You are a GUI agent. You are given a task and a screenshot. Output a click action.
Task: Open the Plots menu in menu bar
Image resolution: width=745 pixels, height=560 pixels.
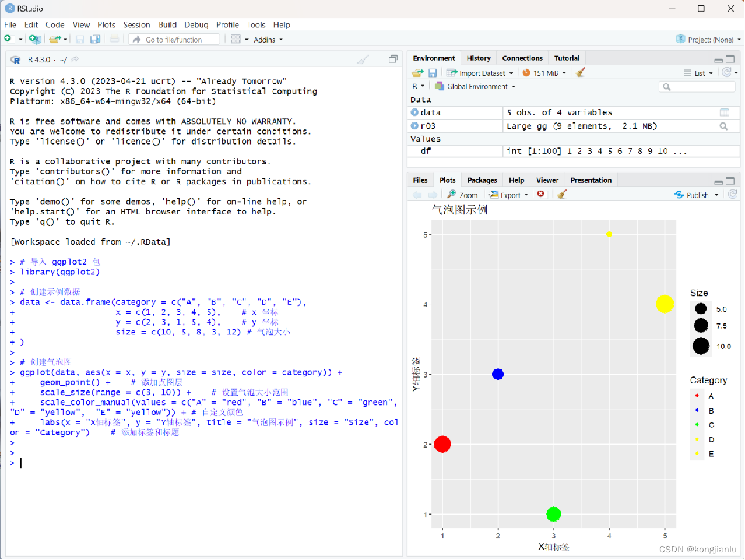(106, 24)
